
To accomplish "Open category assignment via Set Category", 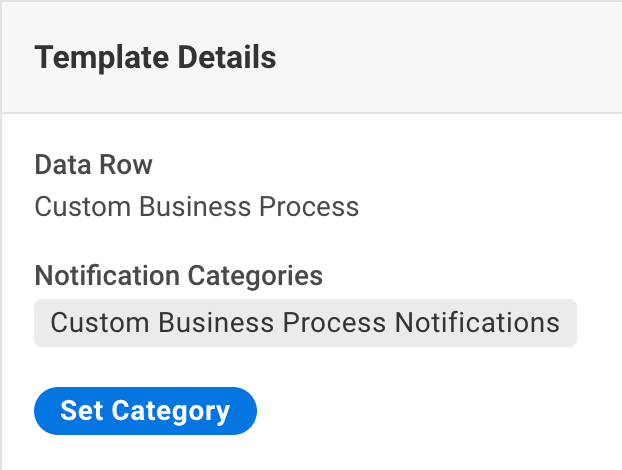I will (145, 411).
